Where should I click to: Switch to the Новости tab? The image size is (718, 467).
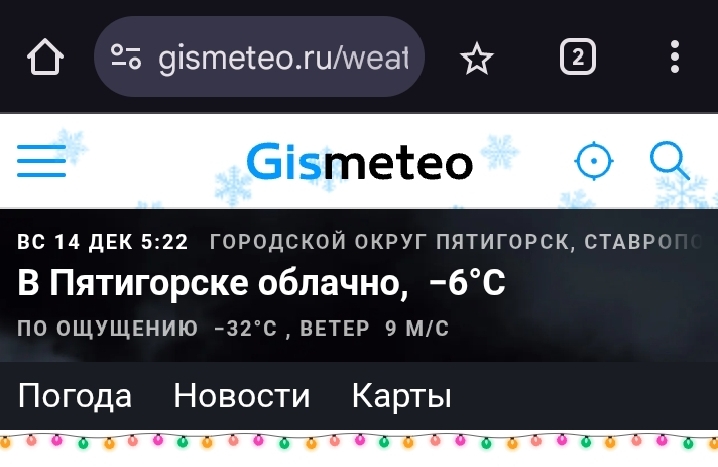242,396
